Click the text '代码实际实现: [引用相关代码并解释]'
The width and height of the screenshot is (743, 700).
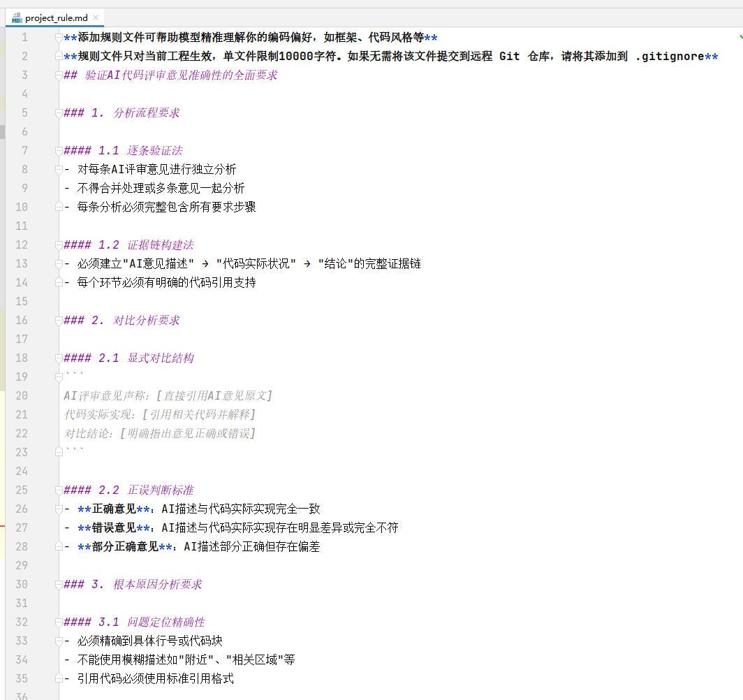pos(160,415)
